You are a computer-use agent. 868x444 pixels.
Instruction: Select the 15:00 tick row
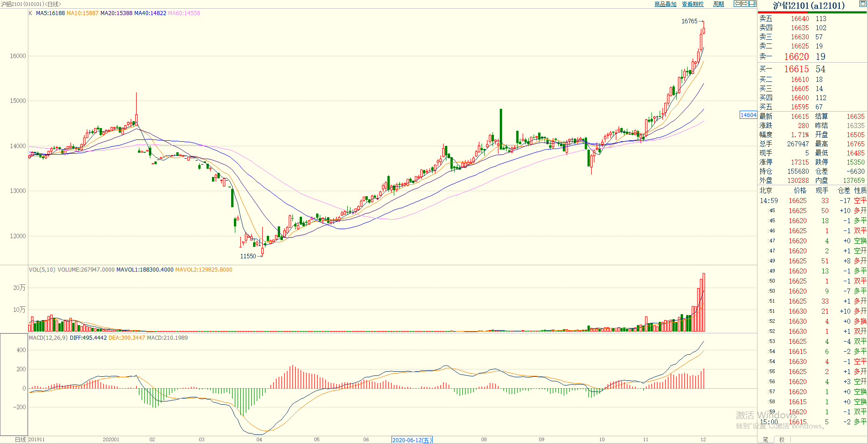coord(813,422)
